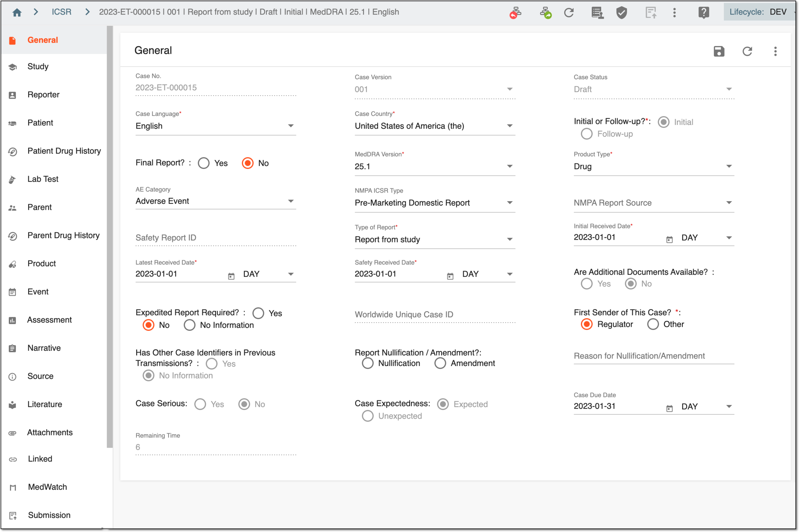Click the Product pill icon in sidebar
The width and height of the screenshot is (799, 532).
tap(12, 264)
